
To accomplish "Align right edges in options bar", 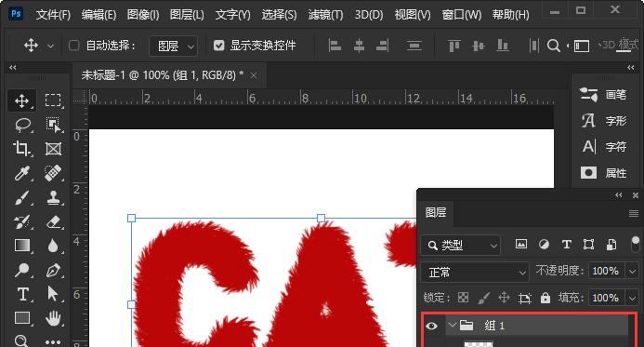I will coord(383,46).
